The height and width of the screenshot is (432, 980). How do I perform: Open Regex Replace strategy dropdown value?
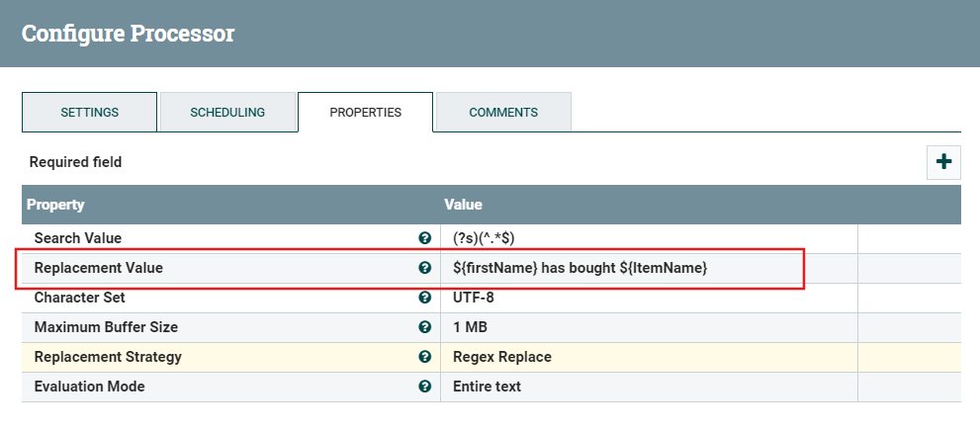click(649, 357)
